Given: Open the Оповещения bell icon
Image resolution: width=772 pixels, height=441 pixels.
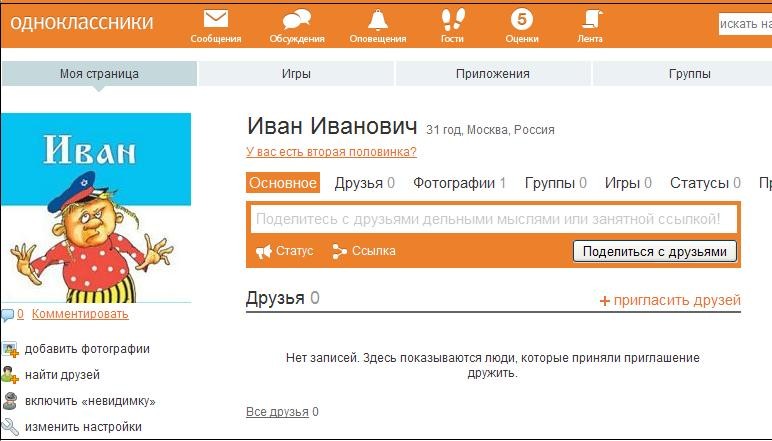Looking at the screenshot, I should point(378,20).
